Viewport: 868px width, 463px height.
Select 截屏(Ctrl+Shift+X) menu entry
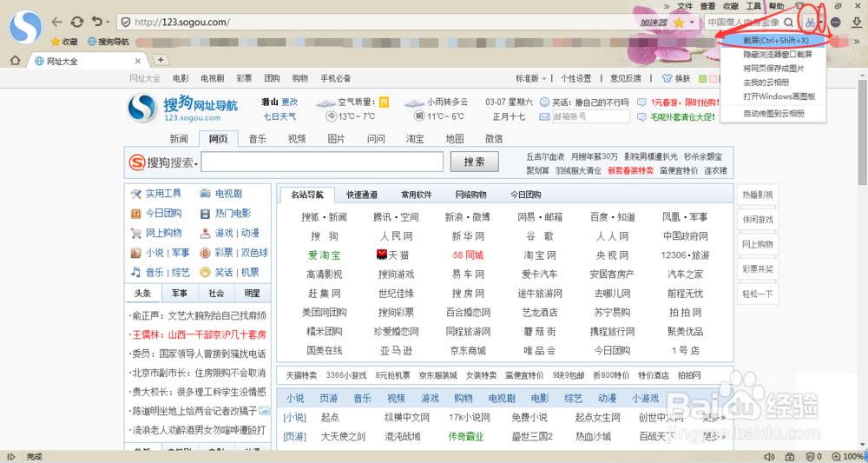coord(774,41)
